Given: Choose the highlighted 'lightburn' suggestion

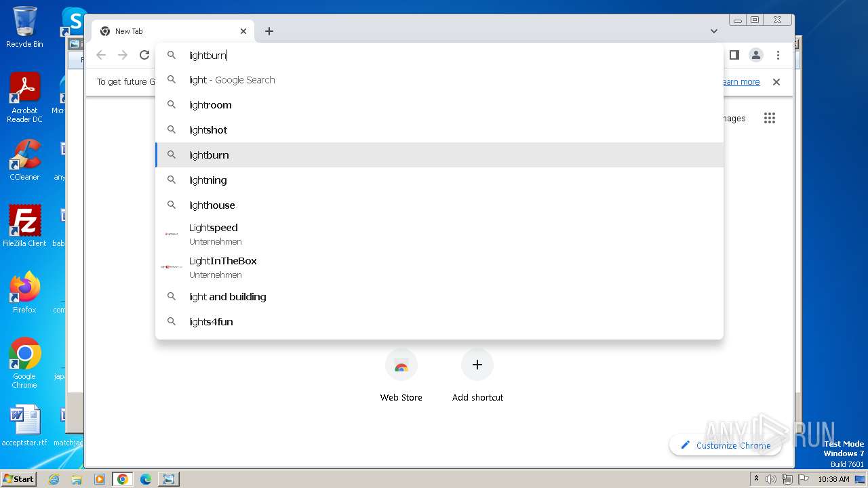Looking at the screenshot, I should tap(439, 155).
